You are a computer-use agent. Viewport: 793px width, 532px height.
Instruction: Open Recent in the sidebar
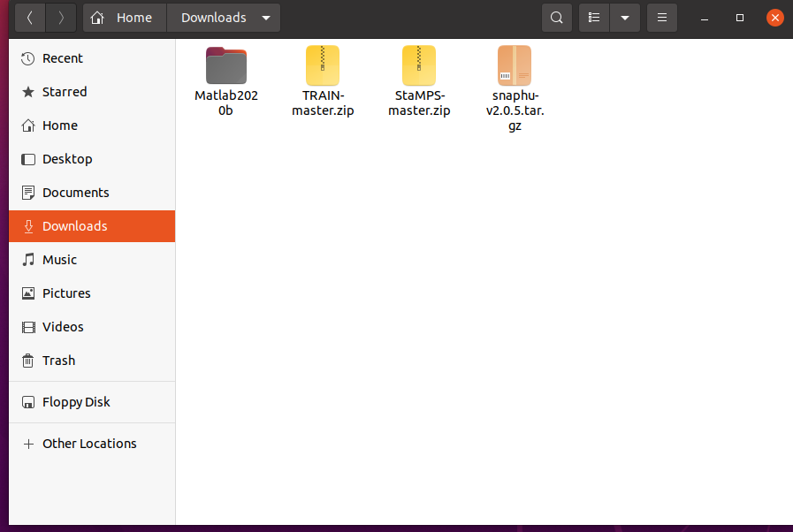92,58
